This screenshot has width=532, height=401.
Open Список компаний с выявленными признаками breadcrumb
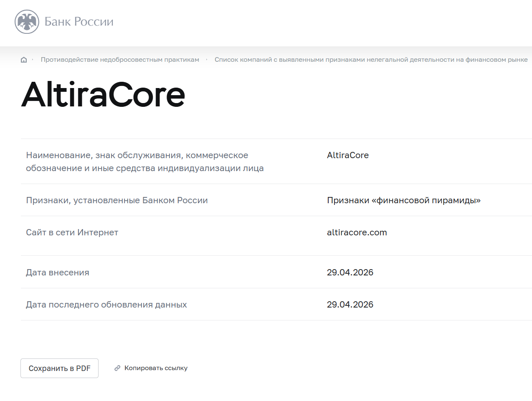click(371, 60)
